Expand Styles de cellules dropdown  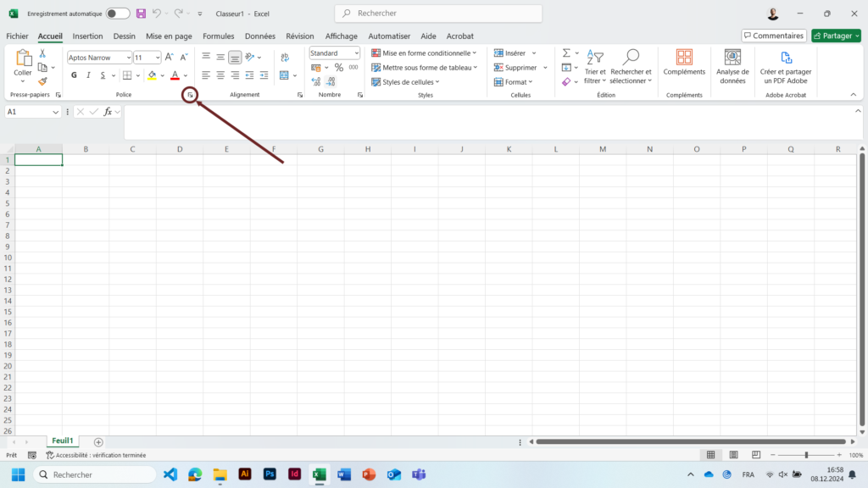(x=405, y=82)
